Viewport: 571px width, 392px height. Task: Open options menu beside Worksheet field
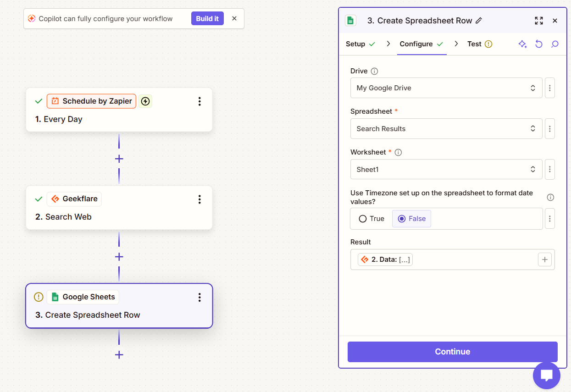pyautogui.click(x=550, y=169)
